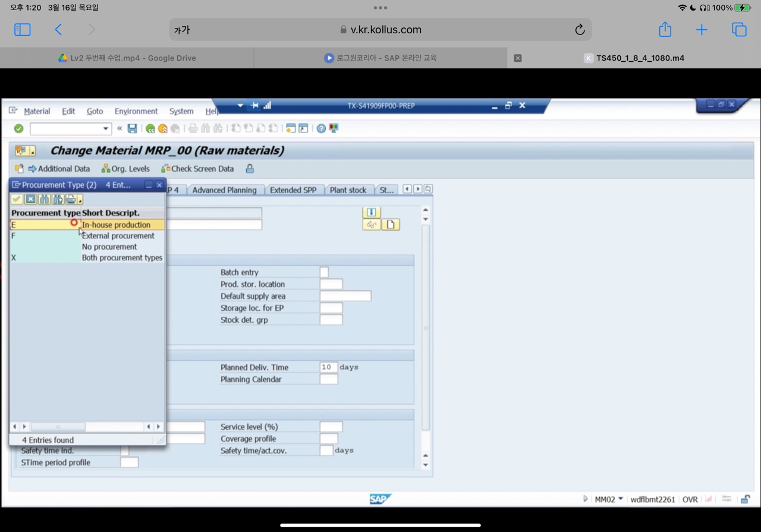Viewport: 761px width, 532px height.
Task: Click the Org. Levels button
Action: point(125,169)
